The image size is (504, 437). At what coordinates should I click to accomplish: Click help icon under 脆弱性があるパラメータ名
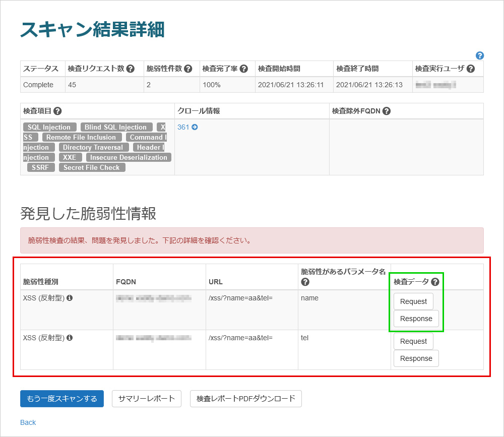point(305,282)
